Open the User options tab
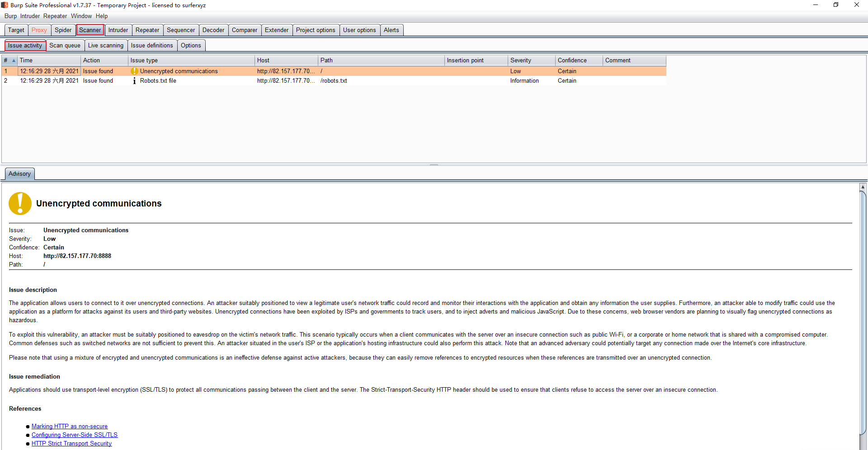 pyautogui.click(x=359, y=30)
